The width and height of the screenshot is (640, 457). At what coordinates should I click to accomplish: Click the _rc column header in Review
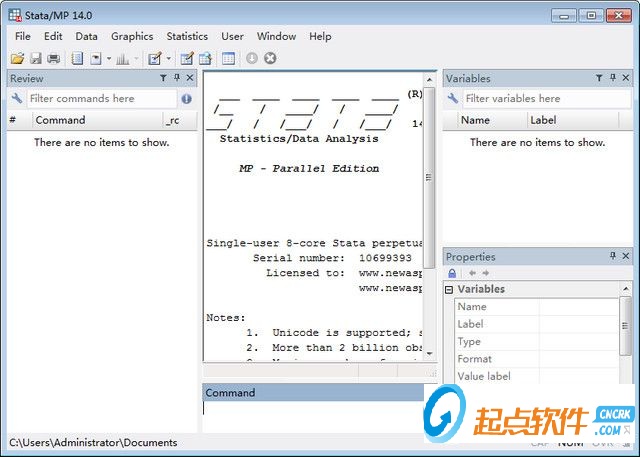180,120
